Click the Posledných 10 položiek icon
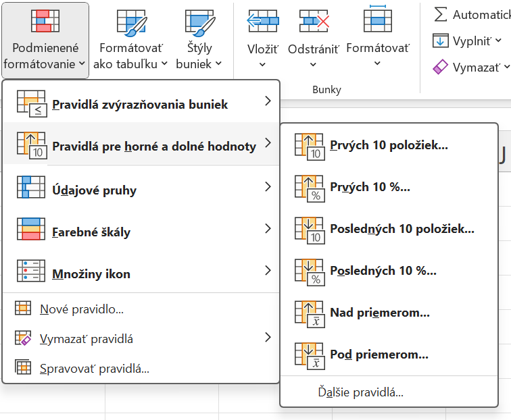This screenshot has height=420, width=511. (x=310, y=230)
